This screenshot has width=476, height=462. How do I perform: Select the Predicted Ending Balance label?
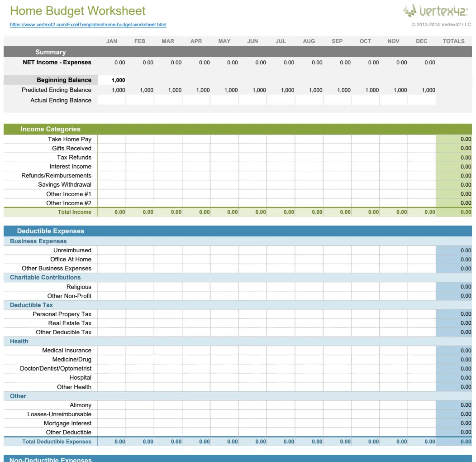57,90
